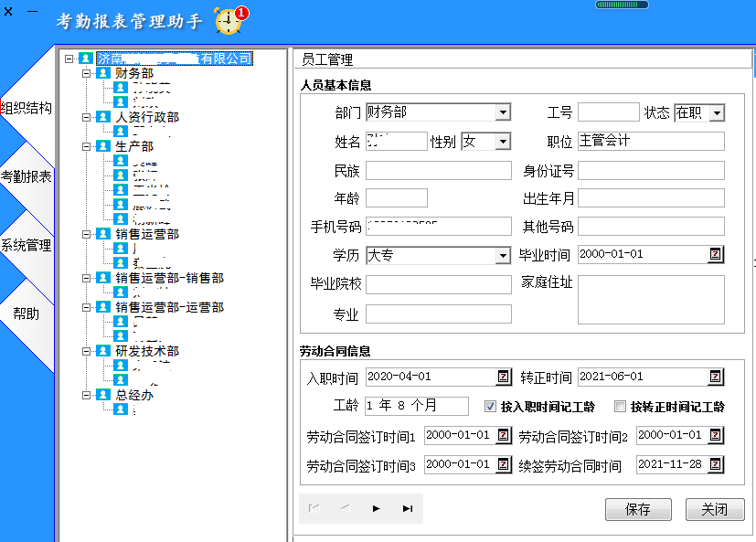Click the 销售运营部 department icon
The image size is (756, 542).
click(x=103, y=234)
